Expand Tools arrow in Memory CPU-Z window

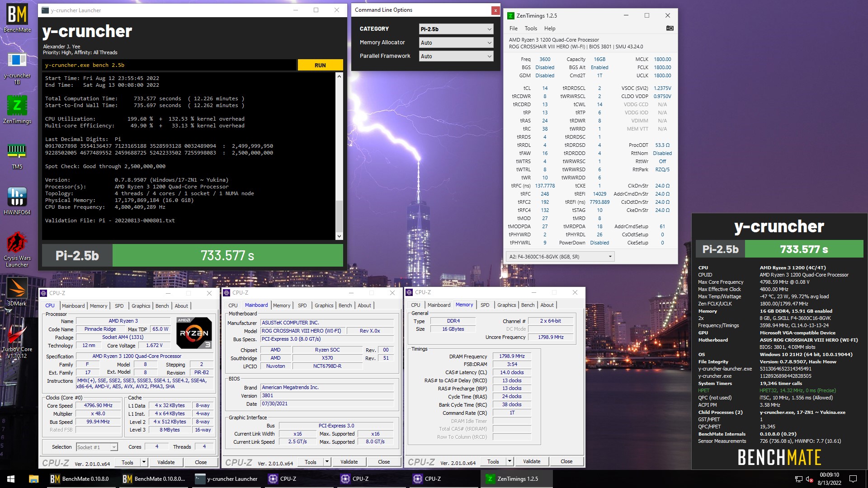(509, 461)
